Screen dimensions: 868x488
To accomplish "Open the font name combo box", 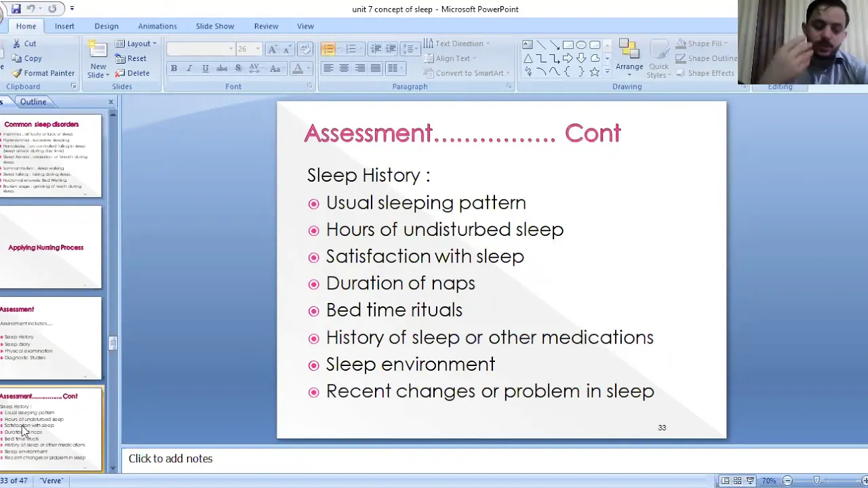I will pyautogui.click(x=201, y=49).
